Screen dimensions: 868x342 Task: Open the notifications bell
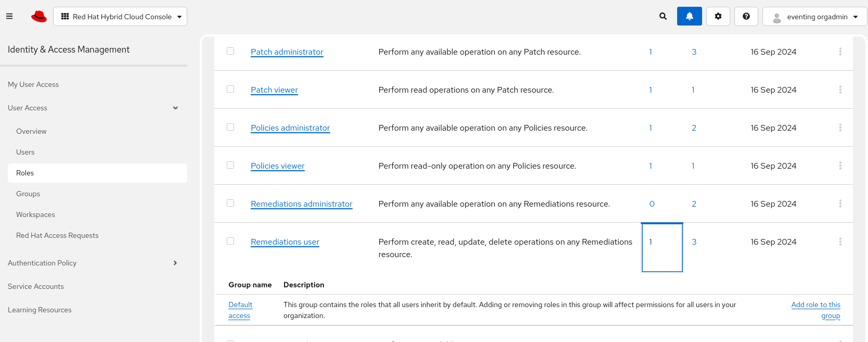tap(690, 17)
